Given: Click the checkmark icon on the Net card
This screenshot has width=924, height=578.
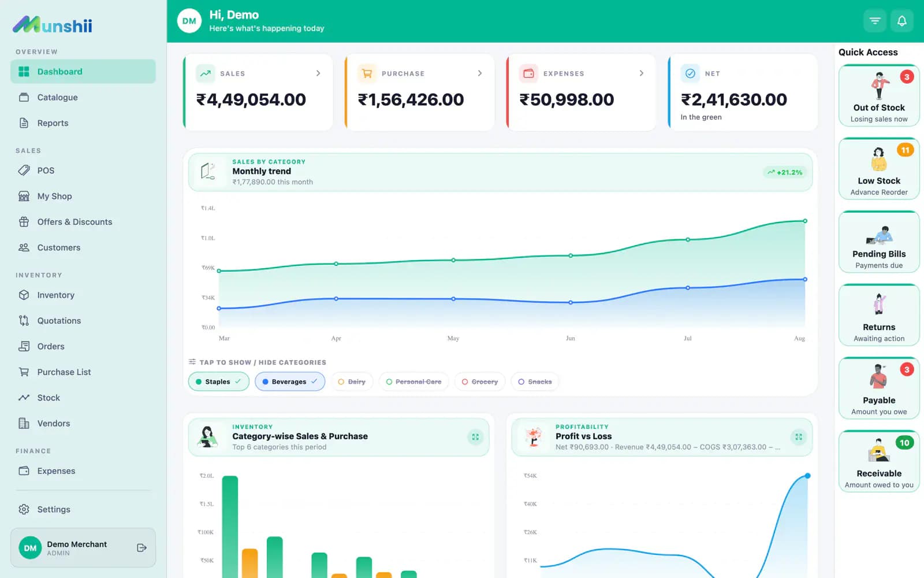Looking at the screenshot, I should click(x=690, y=73).
